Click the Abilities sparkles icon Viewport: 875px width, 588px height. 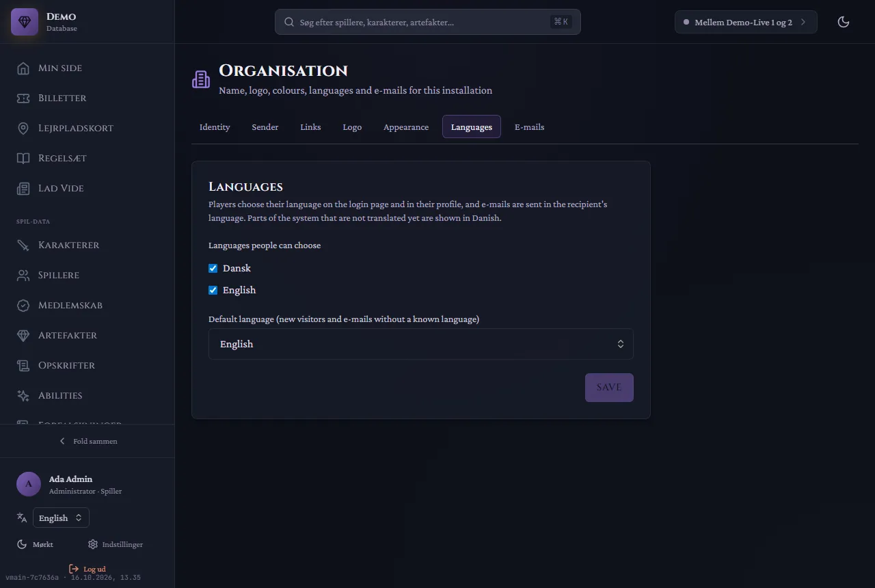[23, 395]
